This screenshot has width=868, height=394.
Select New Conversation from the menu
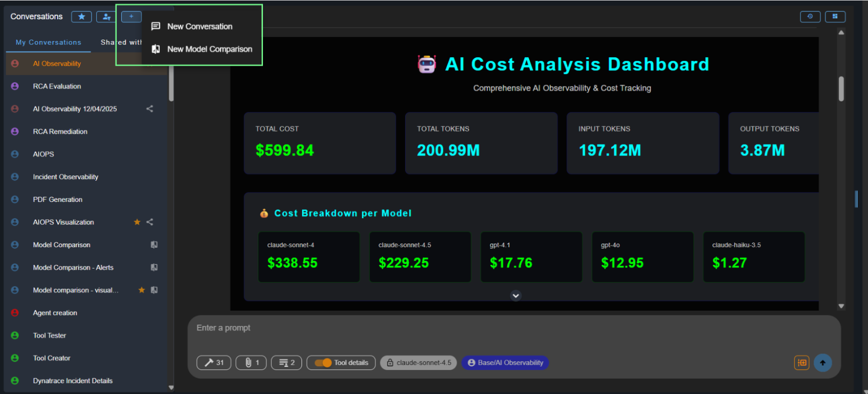(x=199, y=27)
